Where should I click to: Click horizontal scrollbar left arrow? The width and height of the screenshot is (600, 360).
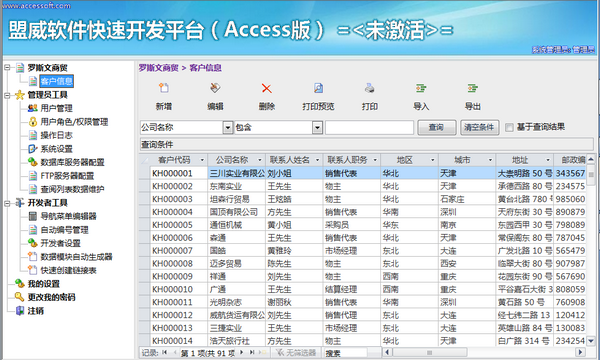387,352
